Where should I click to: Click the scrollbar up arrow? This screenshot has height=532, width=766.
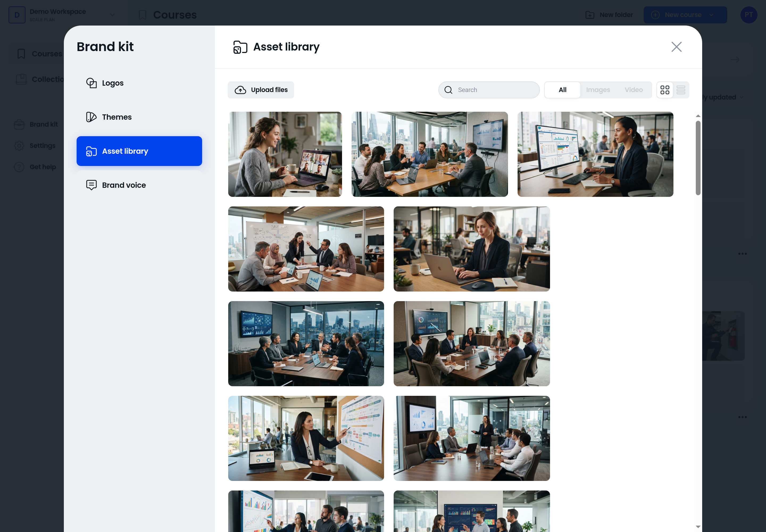coord(698,116)
